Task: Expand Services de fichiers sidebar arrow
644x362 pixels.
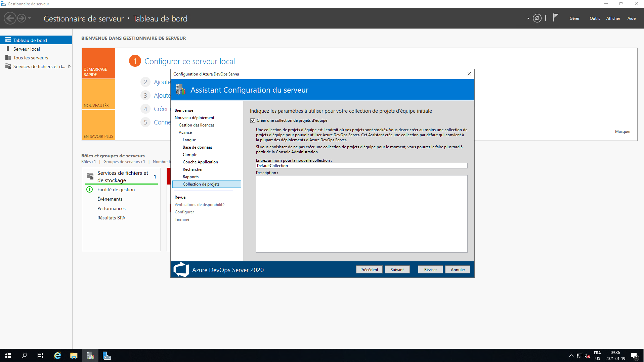Action: 70,66
